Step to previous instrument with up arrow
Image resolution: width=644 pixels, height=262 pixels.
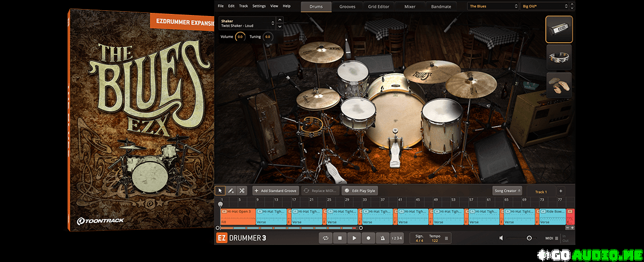280,21
